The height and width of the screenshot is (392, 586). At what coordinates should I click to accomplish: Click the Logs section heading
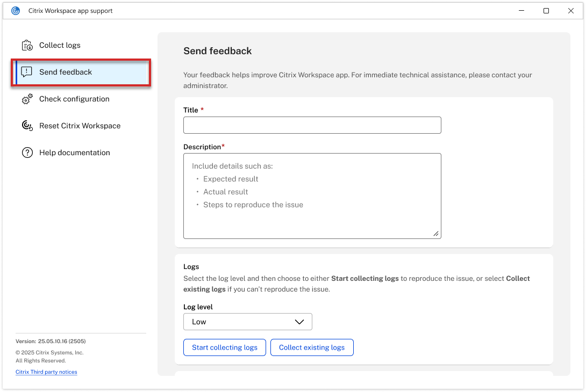(x=191, y=267)
